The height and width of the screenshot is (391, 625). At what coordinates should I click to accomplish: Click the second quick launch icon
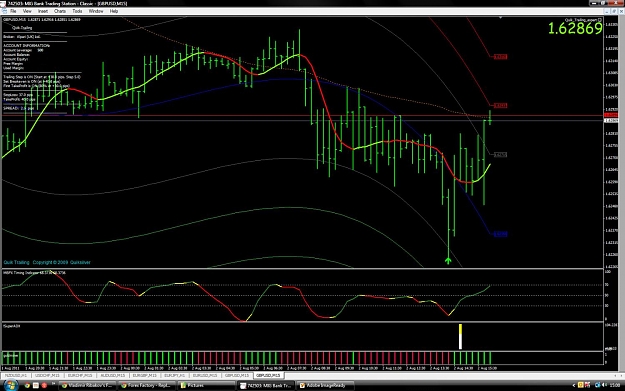click(x=35, y=385)
